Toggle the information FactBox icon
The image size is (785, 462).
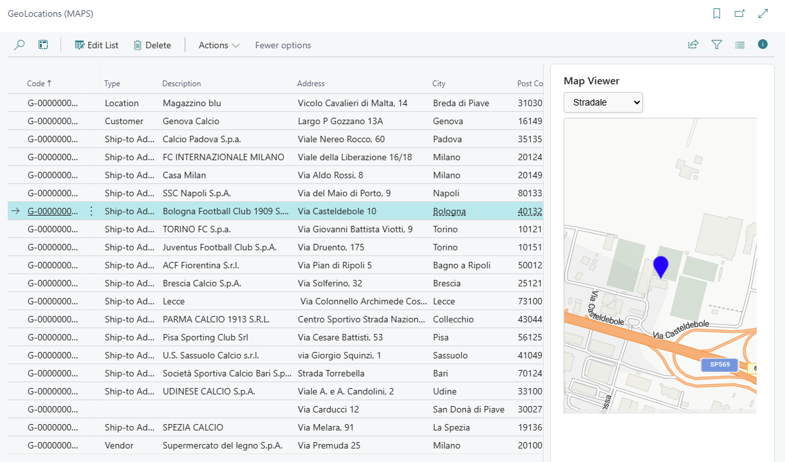[x=762, y=44]
